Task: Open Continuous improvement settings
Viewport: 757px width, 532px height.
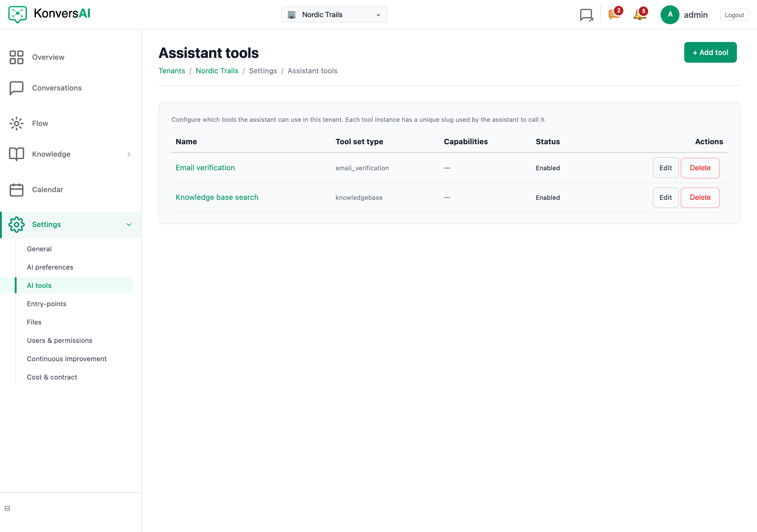Action: 67,359
